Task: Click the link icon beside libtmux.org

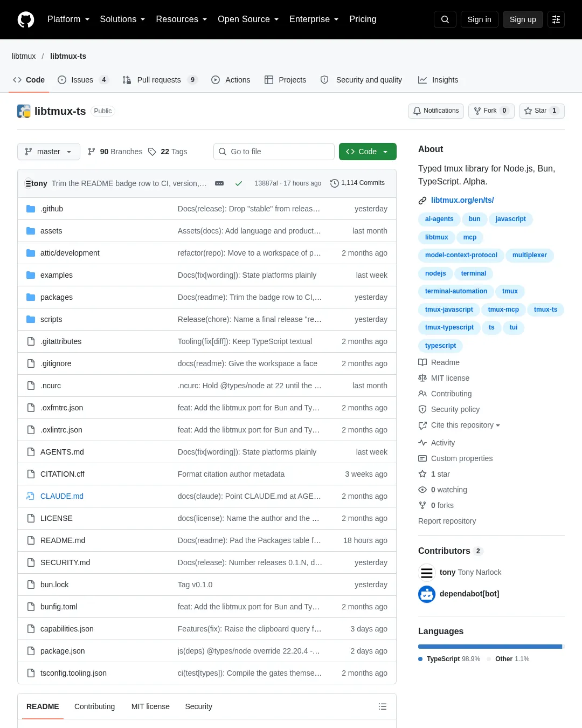Action: tap(422, 200)
